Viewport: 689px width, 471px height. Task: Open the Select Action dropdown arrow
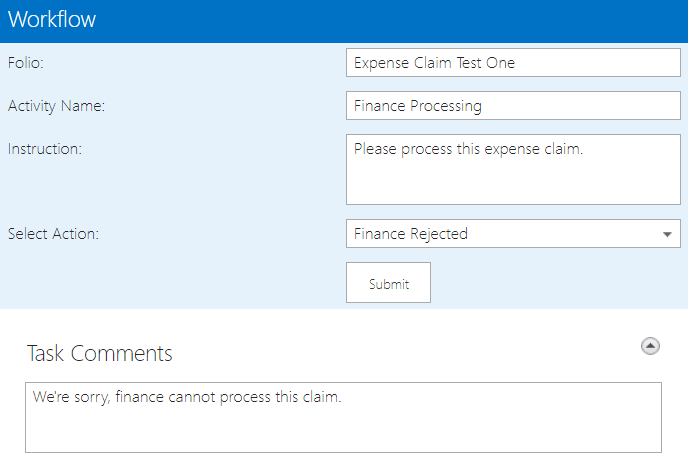click(667, 235)
